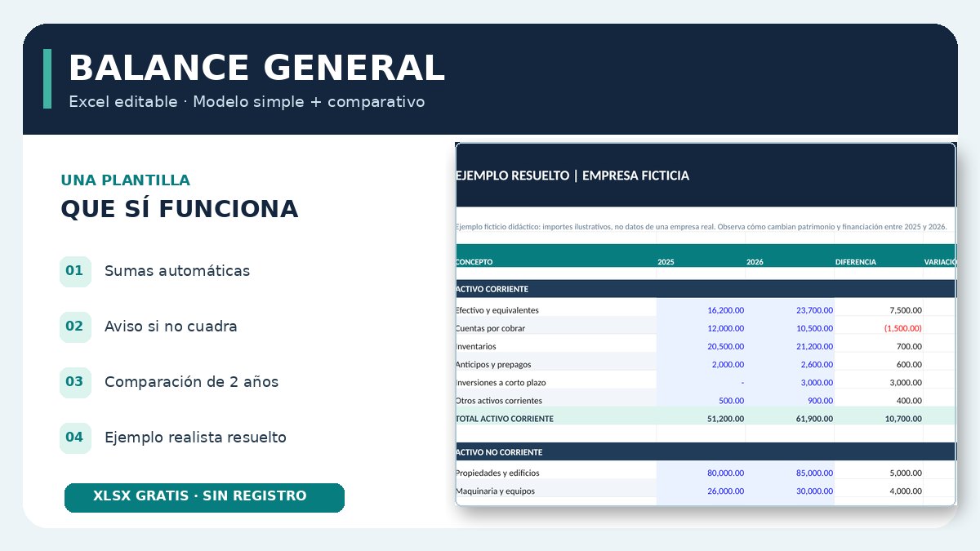Click Otros activos corrientes row label
Image resolution: width=980 pixels, height=551 pixels.
(x=498, y=401)
